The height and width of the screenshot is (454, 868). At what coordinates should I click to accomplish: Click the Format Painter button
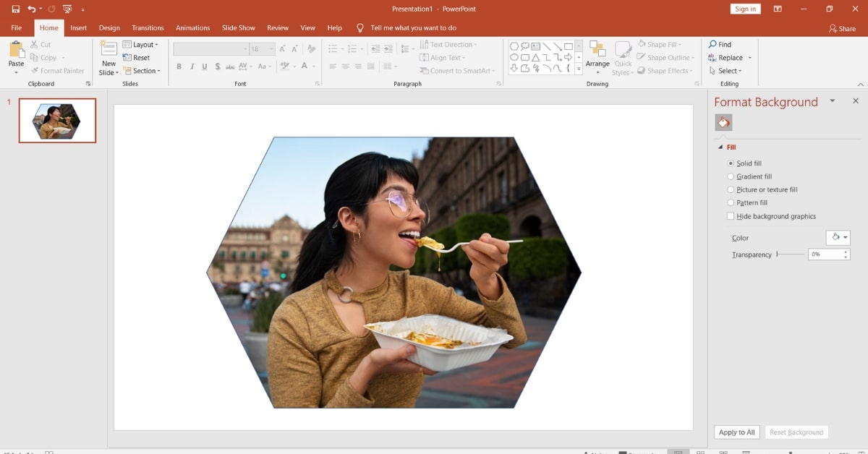tap(58, 71)
